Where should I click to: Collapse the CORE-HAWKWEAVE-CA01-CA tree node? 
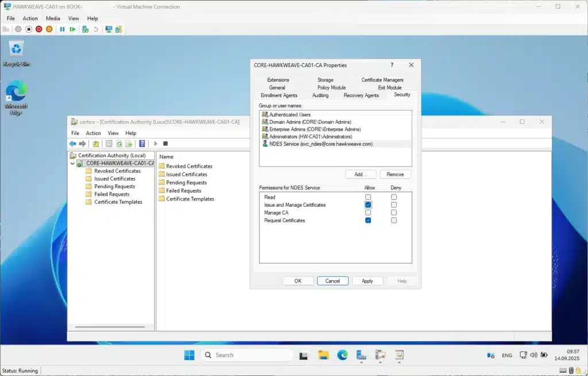point(72,164)
